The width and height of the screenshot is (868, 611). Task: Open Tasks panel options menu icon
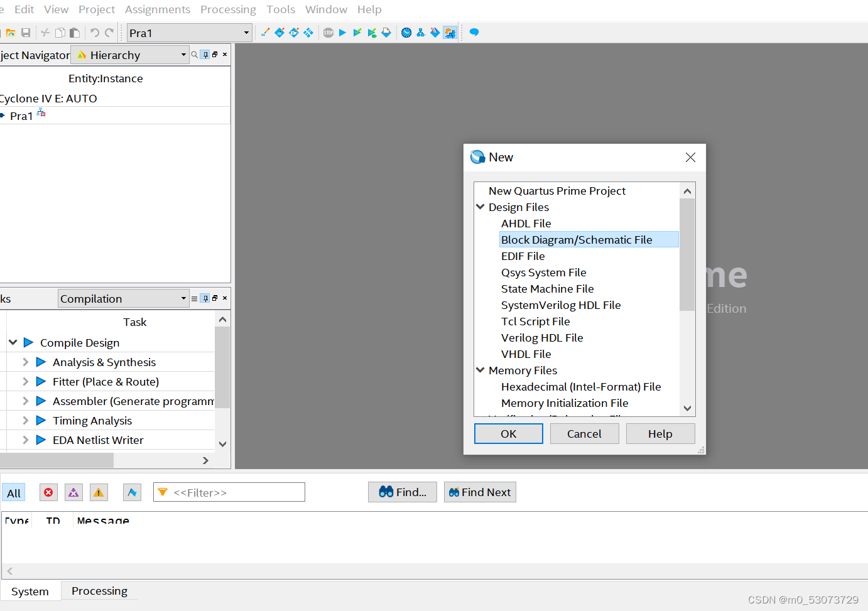pos(195,298)
